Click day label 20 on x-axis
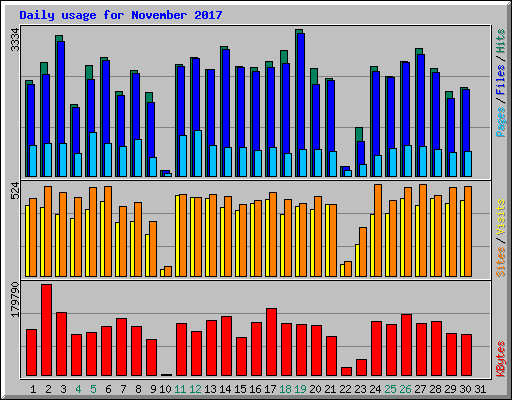 click(315, 389)
